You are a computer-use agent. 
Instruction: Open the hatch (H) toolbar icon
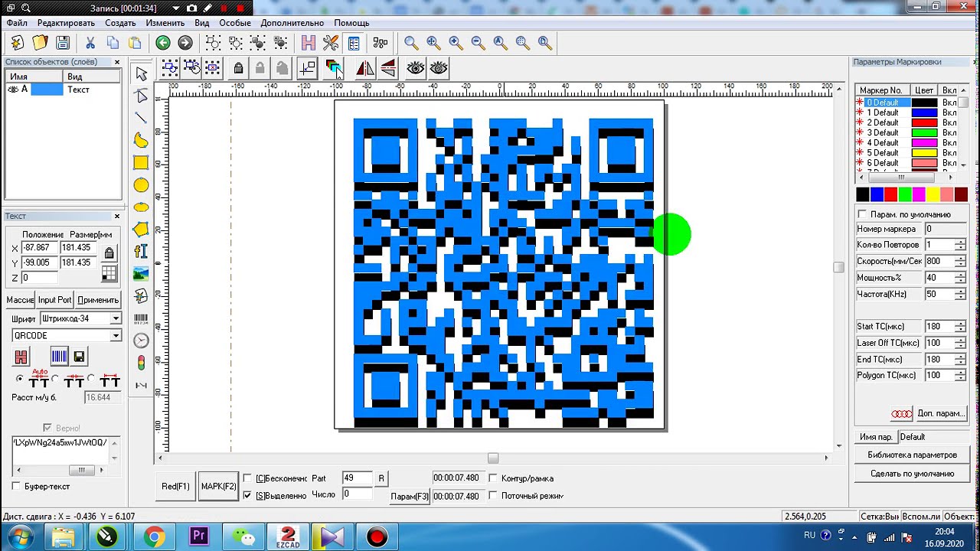coord(309,43)
